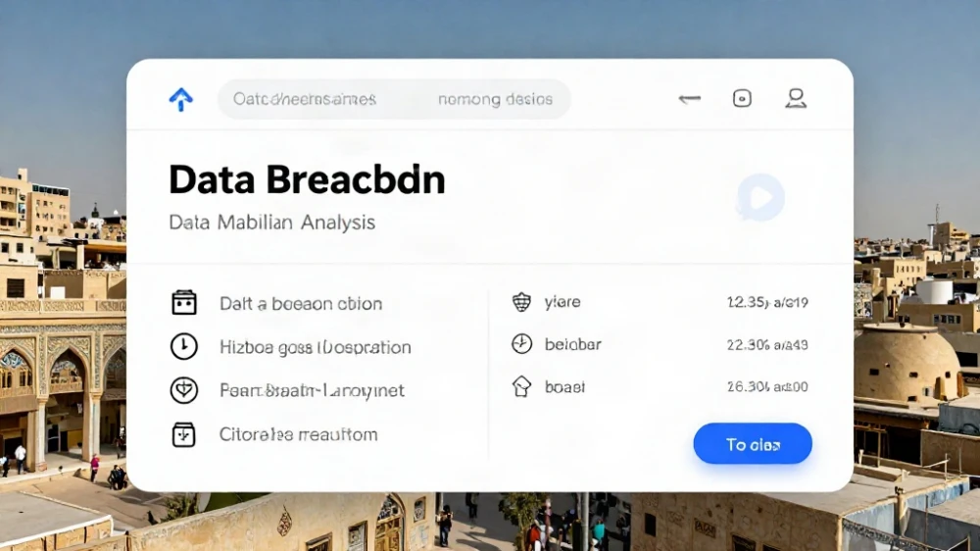The width and height of the screenshot is (980, 551).
Task: Click the calendar icon in first row
Action: 184,303
